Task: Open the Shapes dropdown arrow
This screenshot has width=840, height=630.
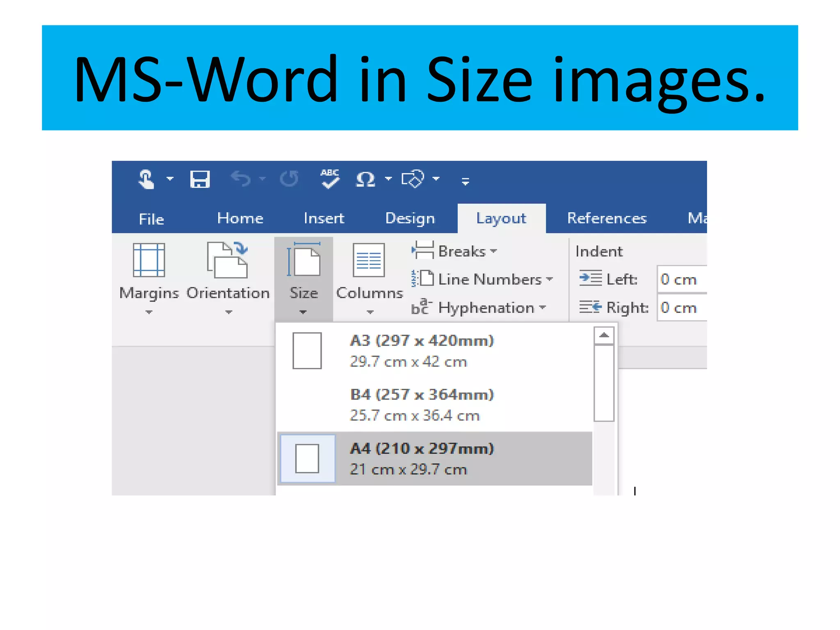Action: 436,179
